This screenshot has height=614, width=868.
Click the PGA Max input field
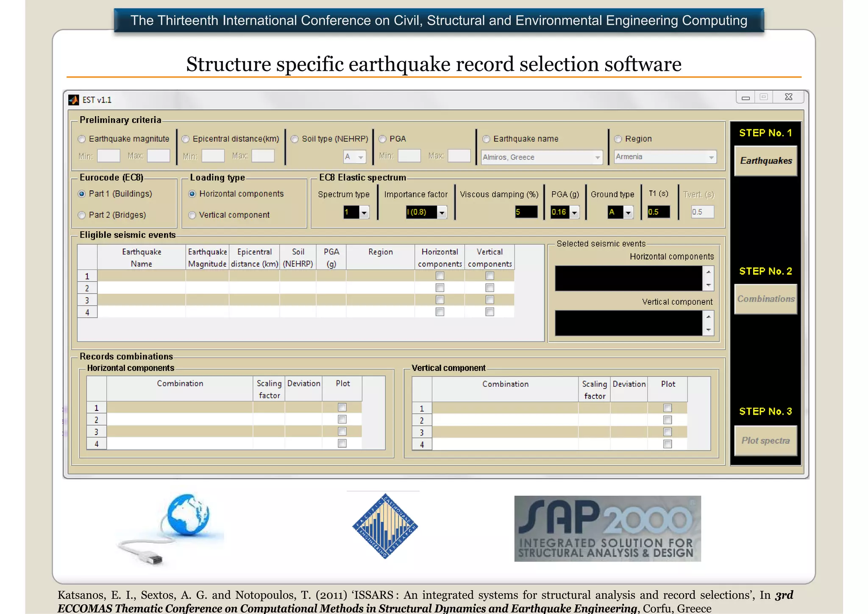pyautogui.click(x=459, y=156)
